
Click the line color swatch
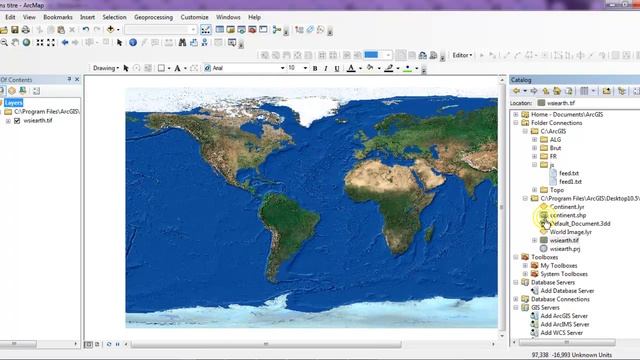pyautogui.click(x=389, y=69)
